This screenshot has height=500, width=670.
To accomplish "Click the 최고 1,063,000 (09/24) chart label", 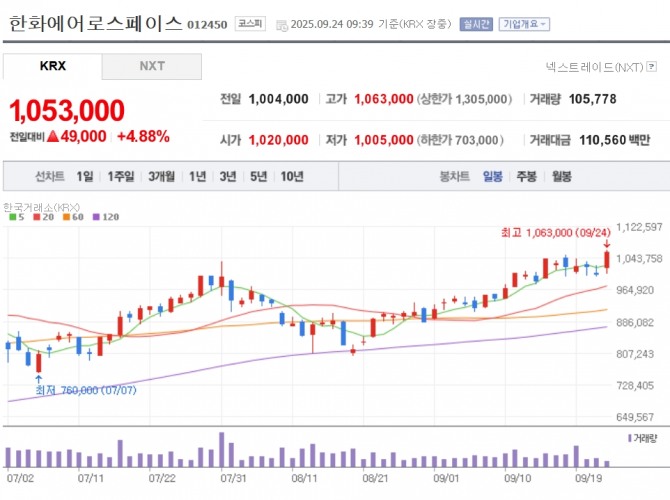I will 556,233.
